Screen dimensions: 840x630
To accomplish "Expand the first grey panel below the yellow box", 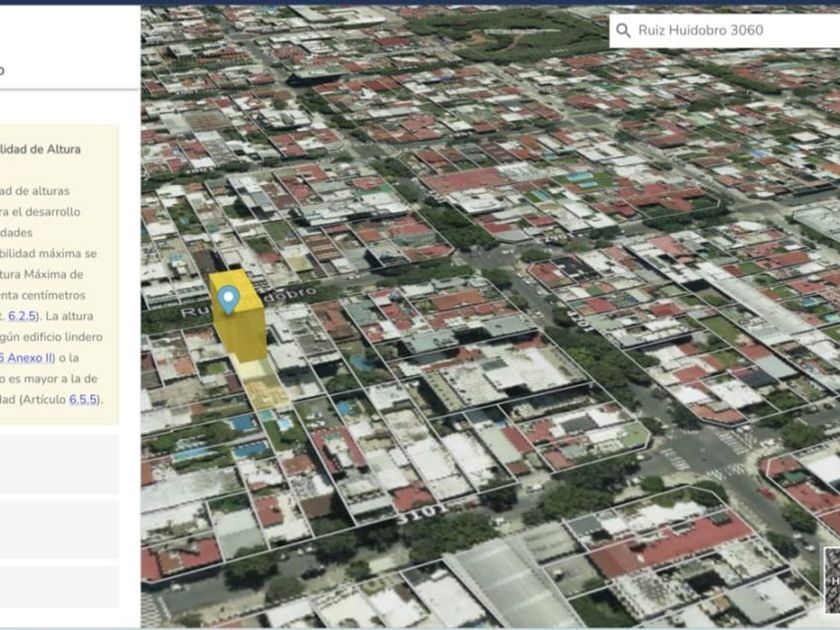I will 58,463.
